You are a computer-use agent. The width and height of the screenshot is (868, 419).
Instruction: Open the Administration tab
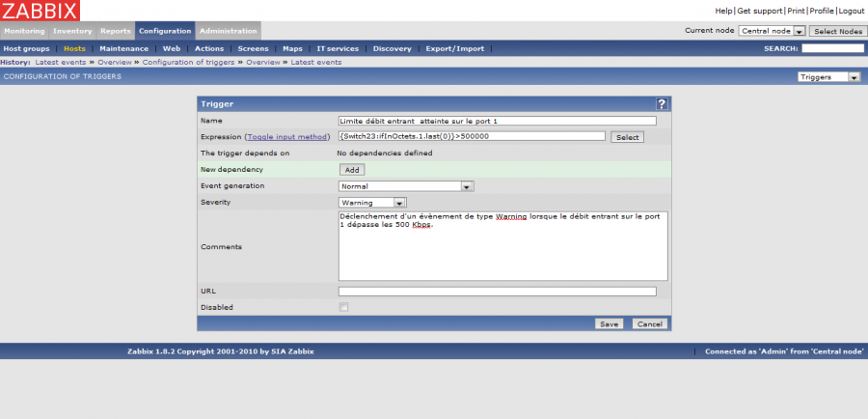(228, 31)
